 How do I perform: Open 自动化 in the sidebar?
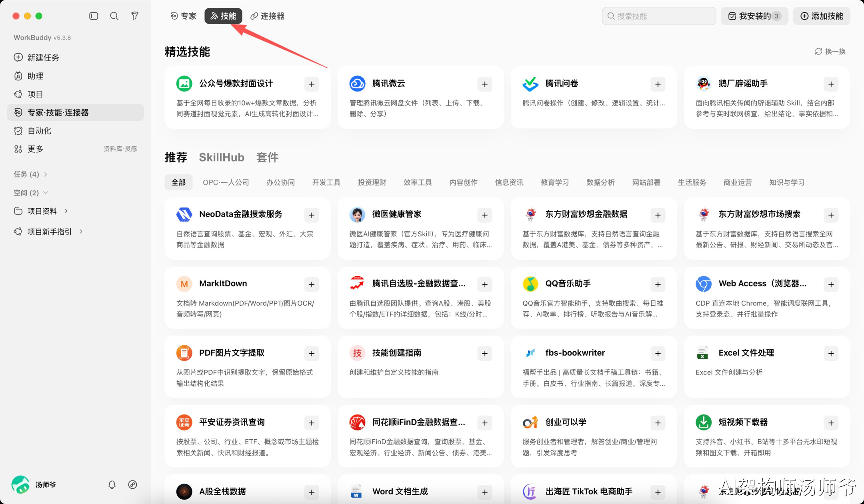[75, 131]
